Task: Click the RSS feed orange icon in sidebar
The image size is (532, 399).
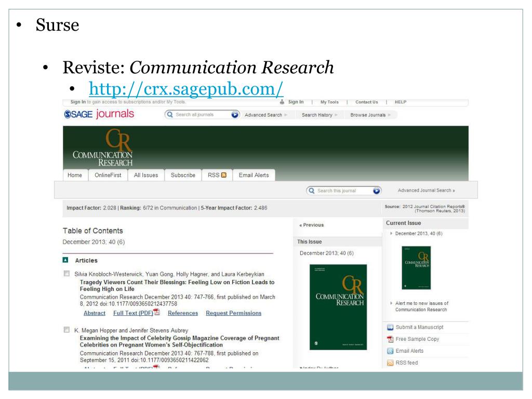Action: coord(391,363)
